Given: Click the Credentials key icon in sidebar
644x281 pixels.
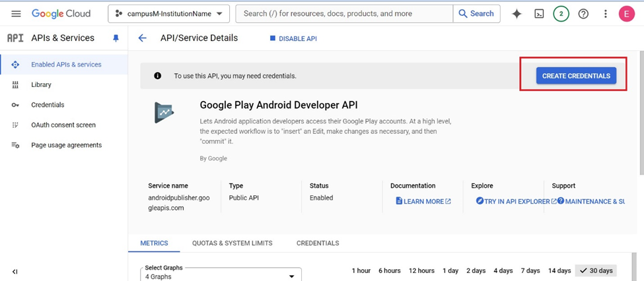Looking at the screenshot, I should (x=15, y=105).
